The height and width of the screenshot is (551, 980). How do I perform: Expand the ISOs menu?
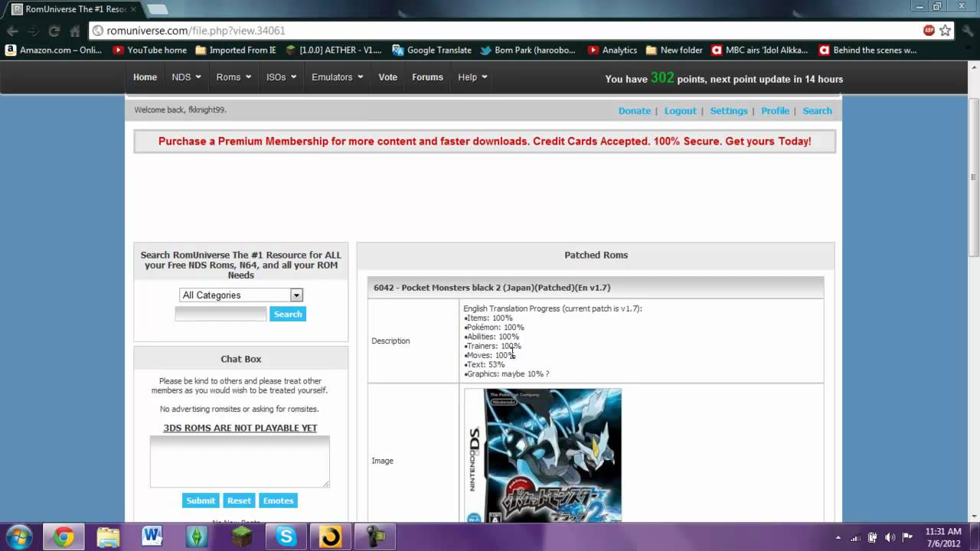pos(281,77)
